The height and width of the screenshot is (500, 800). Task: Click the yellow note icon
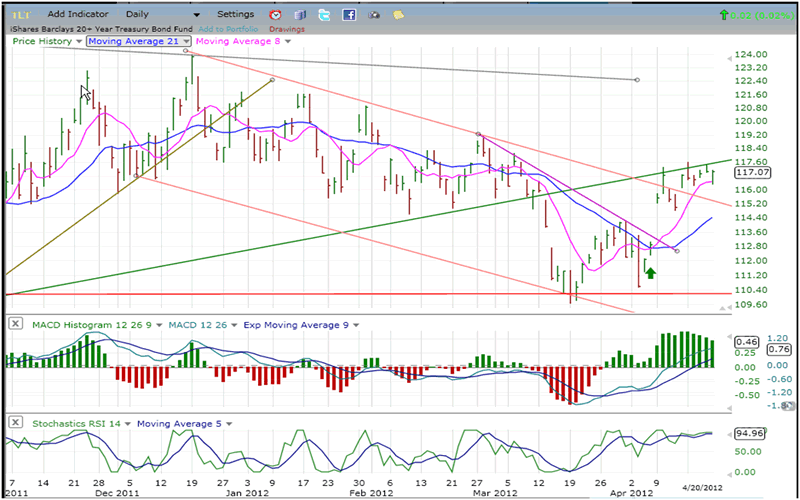pos(398,15)
